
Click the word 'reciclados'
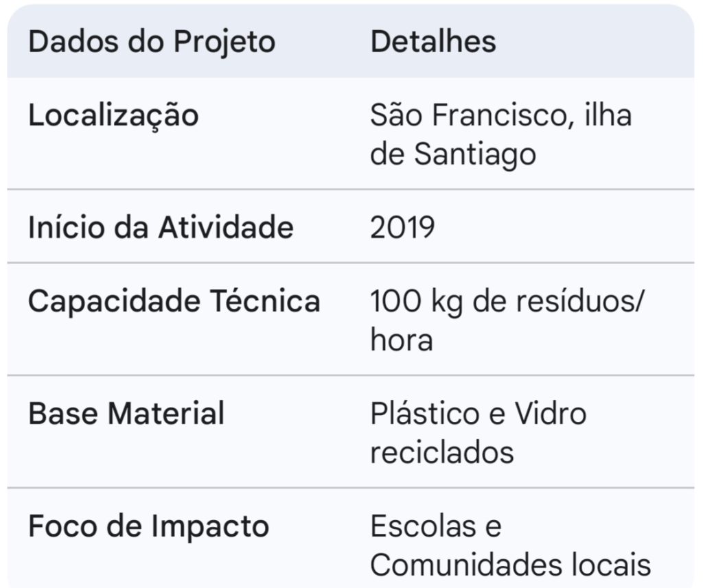click(x=441, y=453)
